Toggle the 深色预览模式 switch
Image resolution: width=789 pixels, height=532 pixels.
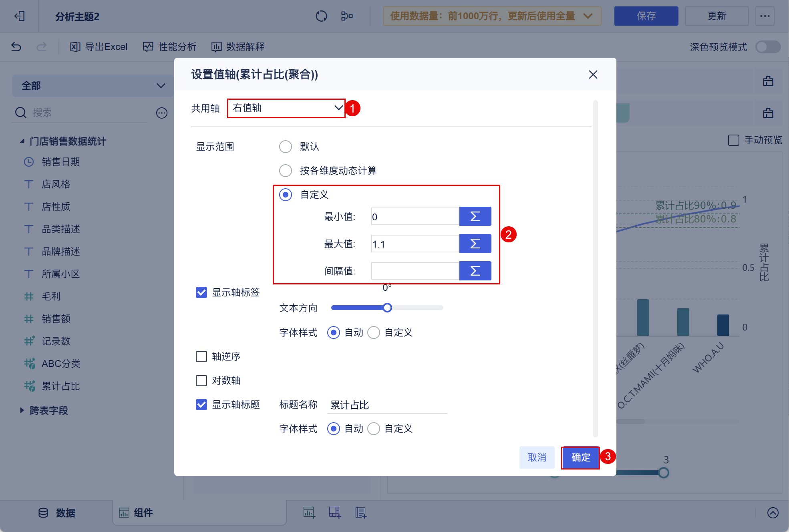pos(768,47)
